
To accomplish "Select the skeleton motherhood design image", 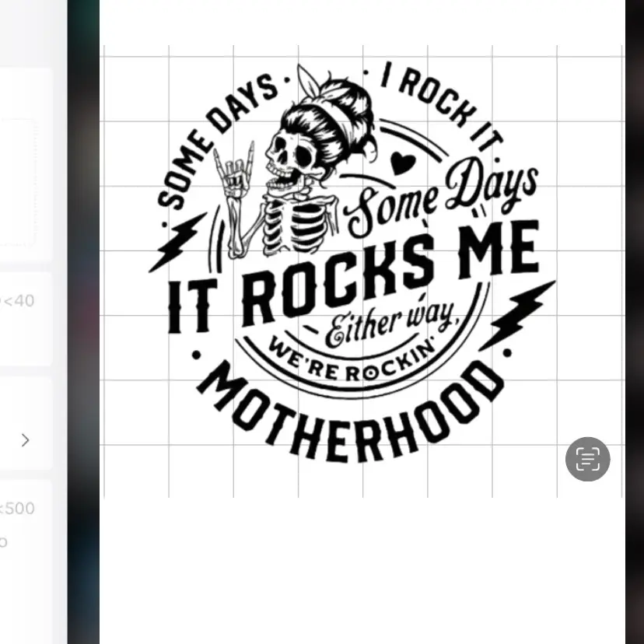I will (352, 263).
